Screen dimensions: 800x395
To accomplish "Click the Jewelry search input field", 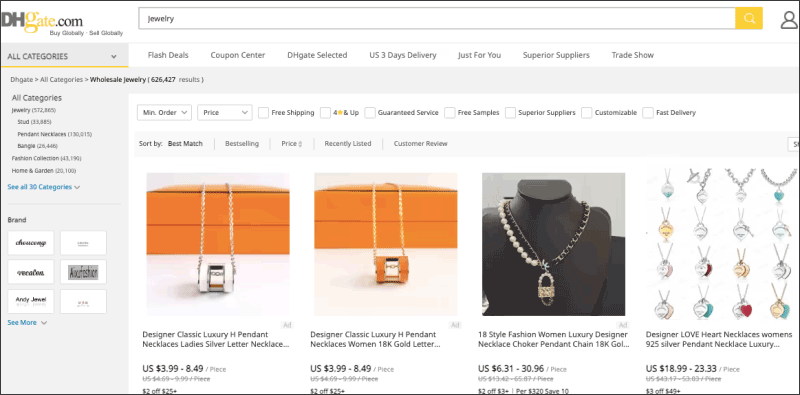I will [x=437, y=19].
